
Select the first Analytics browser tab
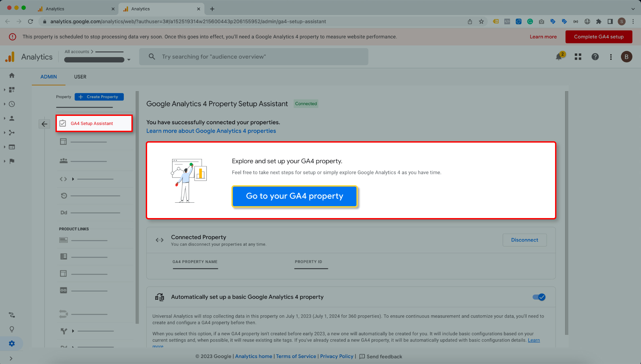click(x=76, y=9)
